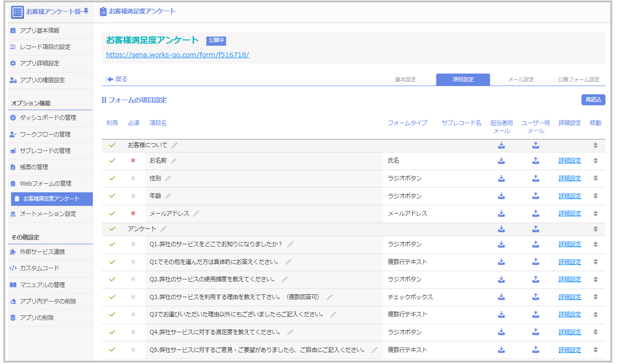Toggle required asterisk for お名前 field
Screen dimensions: 618x364
[x=133, y=161]
